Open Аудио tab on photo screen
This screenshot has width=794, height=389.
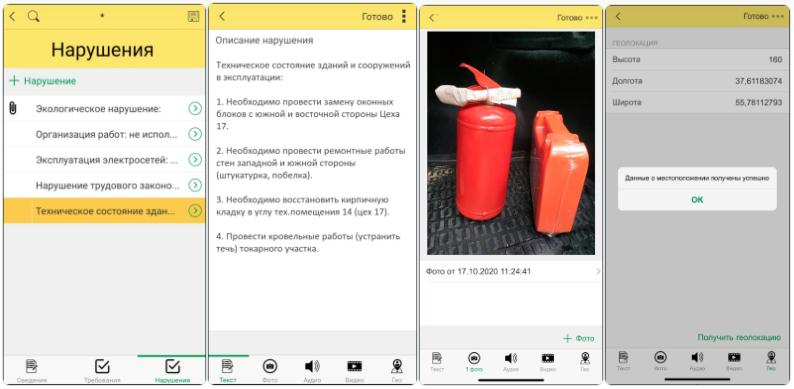tap(511, 362)
